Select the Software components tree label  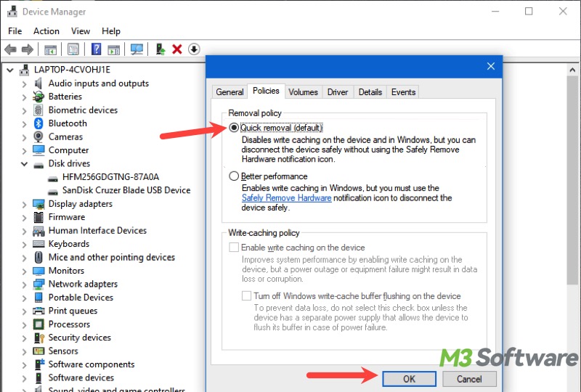point(92,364)
